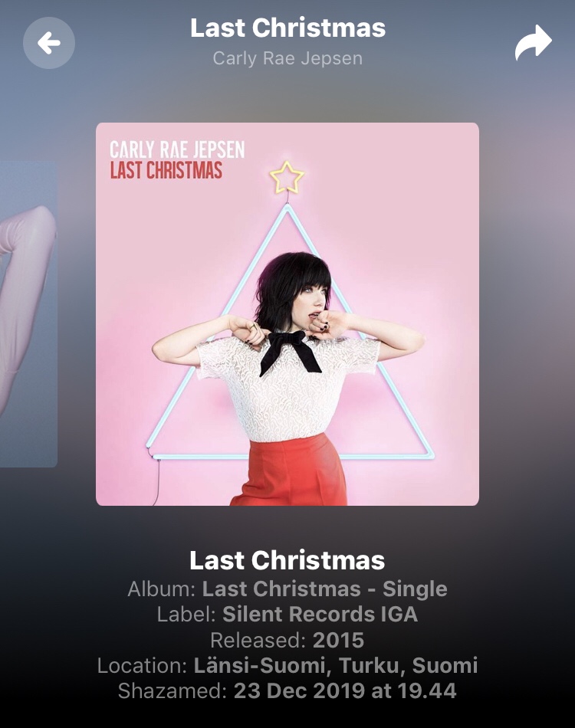Select the Last Christmas song title below the cover
Screen dimensions: 575x728
coord(287,560)
